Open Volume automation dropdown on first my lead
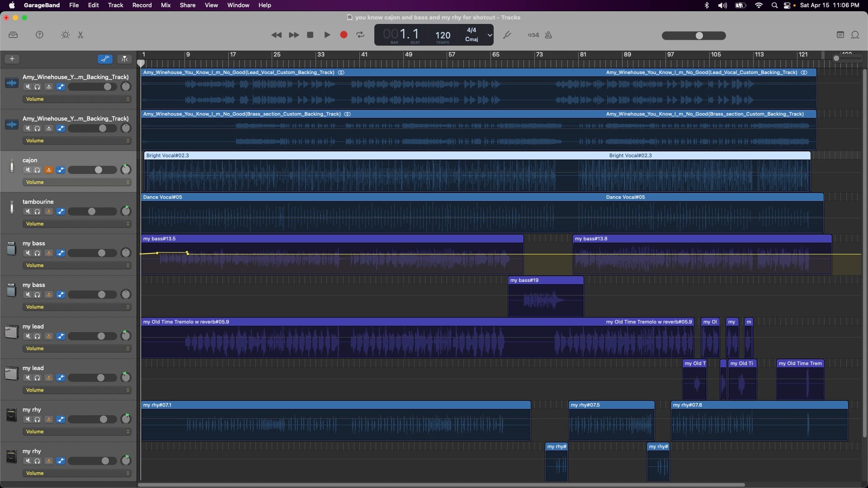Viewport: 868px width, 488px height. pyautogui.click(x=77, y=348)
